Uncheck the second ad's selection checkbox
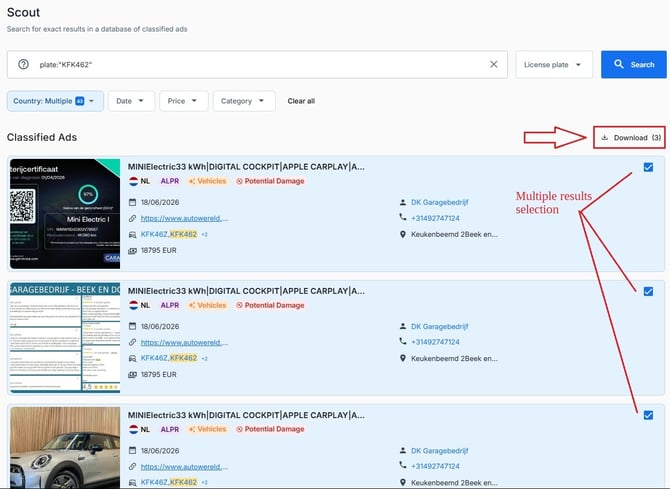Image resolution: width=670 pixels, height=489 pixels. 648,292
